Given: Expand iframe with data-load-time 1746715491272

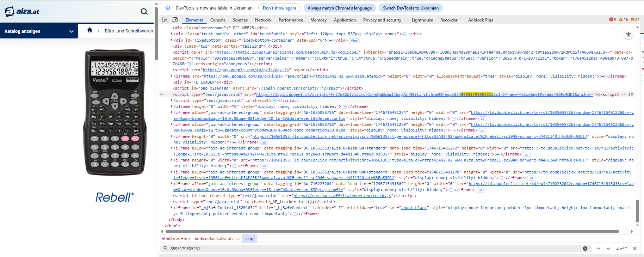Looking at the screenshot, I should [x=172, y=148].
